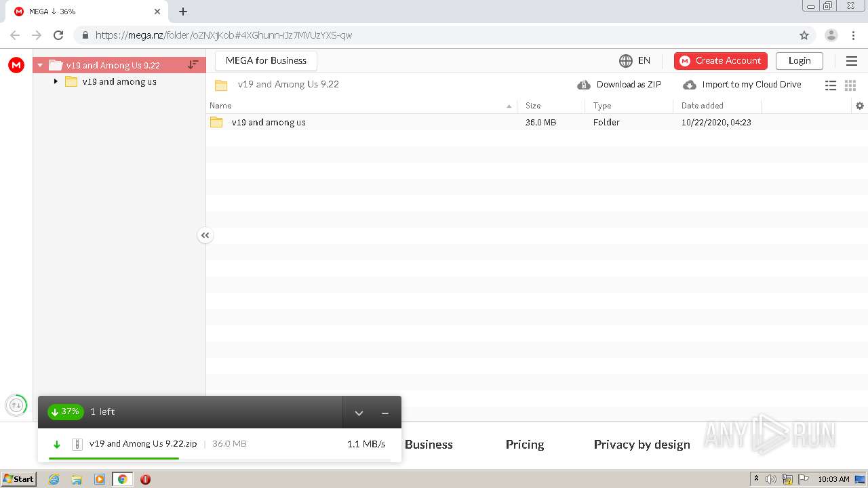The width and height of the screenshot is (868, 488).
Task: Click Download as ZIP
Action: point(619,85)
